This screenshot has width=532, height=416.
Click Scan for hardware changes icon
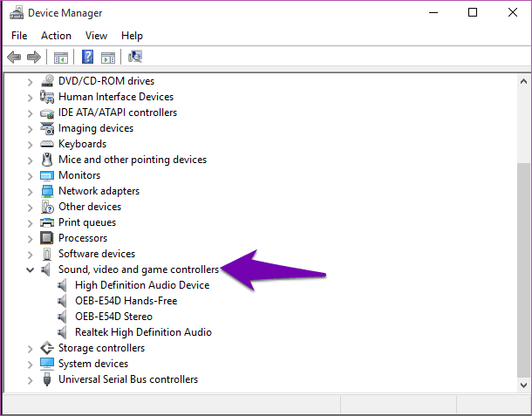point(135,58)
